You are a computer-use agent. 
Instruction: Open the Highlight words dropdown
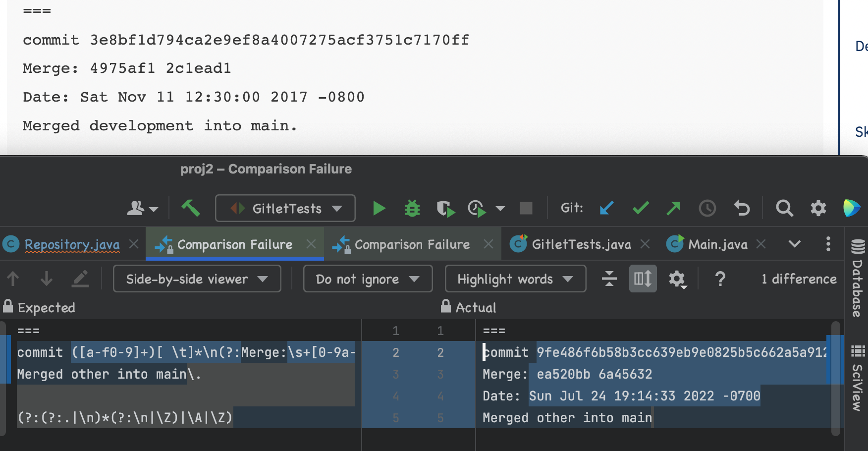coord(515,279)
